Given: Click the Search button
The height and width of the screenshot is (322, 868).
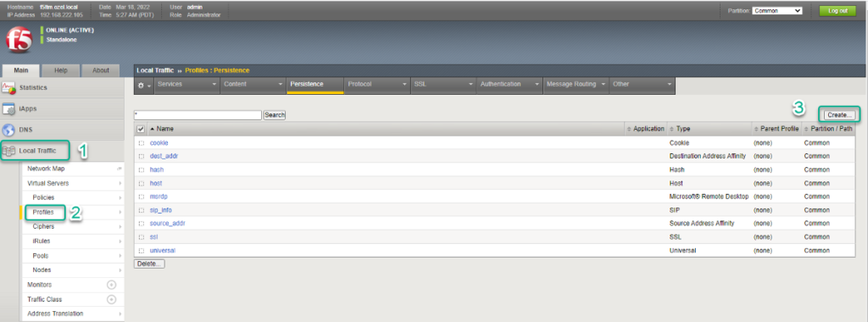Looking at the screenshot, I should click(274, 115).
